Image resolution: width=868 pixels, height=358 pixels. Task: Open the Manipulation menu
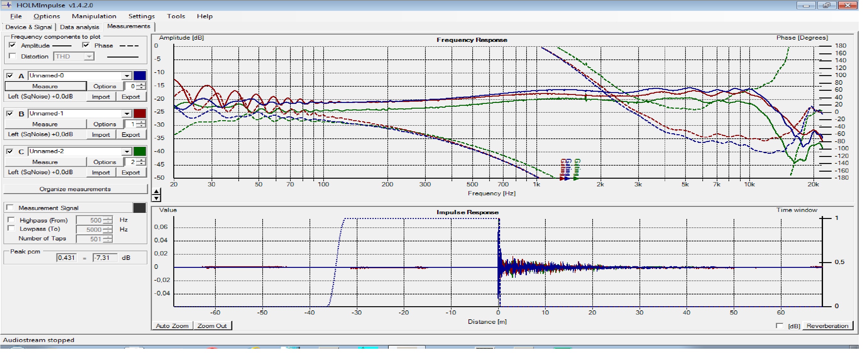pyautogui.click(x=94, y=16)
